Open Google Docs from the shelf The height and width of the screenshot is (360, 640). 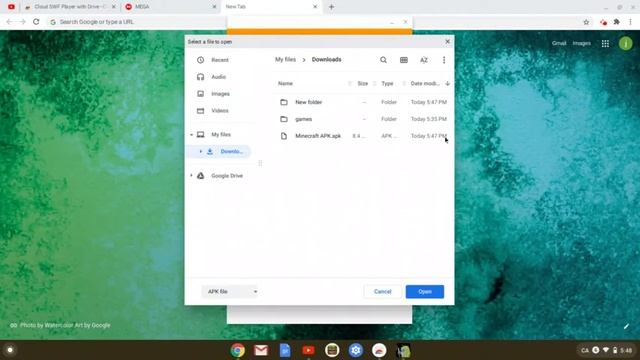pyautogui.click(x=285, y=350)
